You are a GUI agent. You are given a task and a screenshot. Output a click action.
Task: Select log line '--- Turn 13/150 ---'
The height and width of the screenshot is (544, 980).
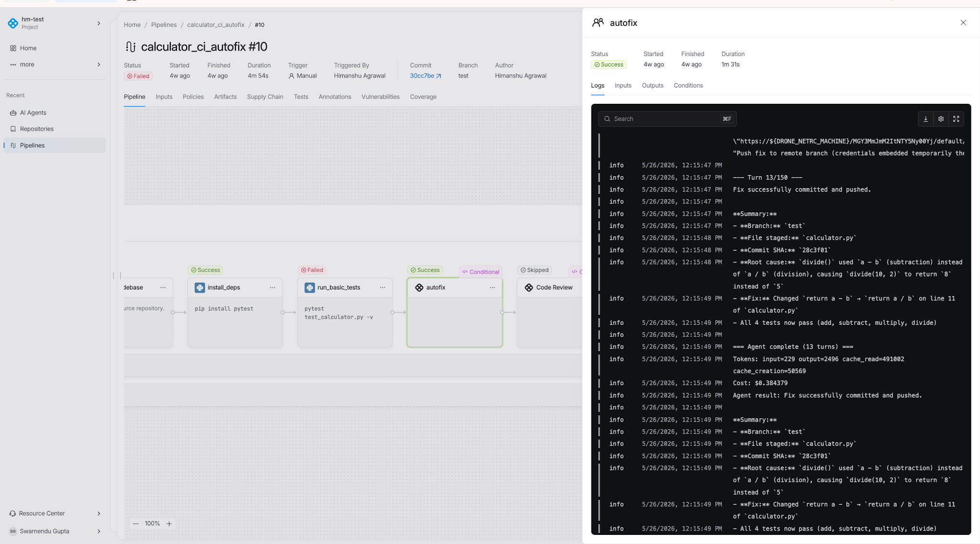click(x=768, y=178)
